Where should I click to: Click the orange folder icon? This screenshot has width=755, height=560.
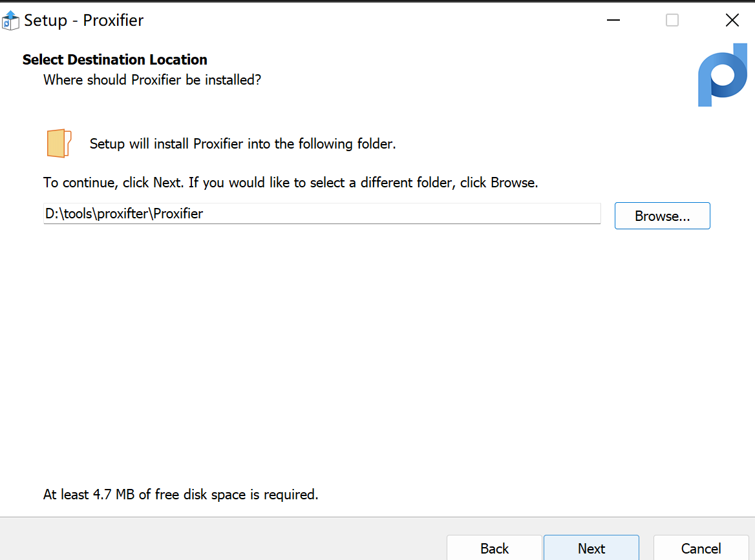[x=59, y=143]
